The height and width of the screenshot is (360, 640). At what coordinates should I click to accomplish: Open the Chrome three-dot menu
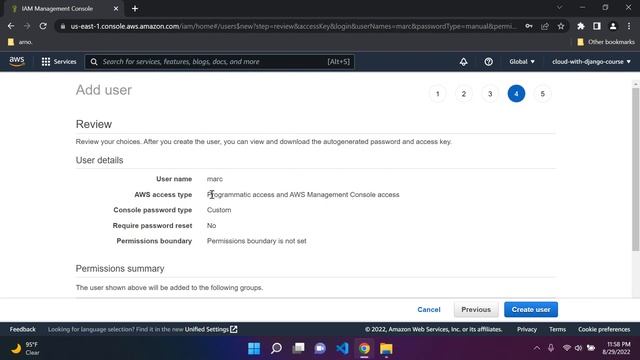click(629, 26)
